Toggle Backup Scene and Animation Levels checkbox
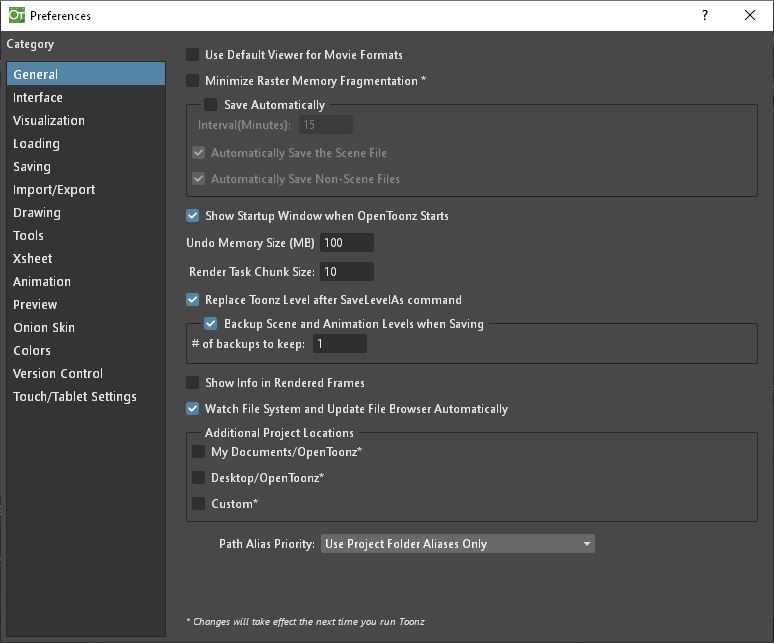Viewport: 774px width, 643px height. [x=211, y=324]
